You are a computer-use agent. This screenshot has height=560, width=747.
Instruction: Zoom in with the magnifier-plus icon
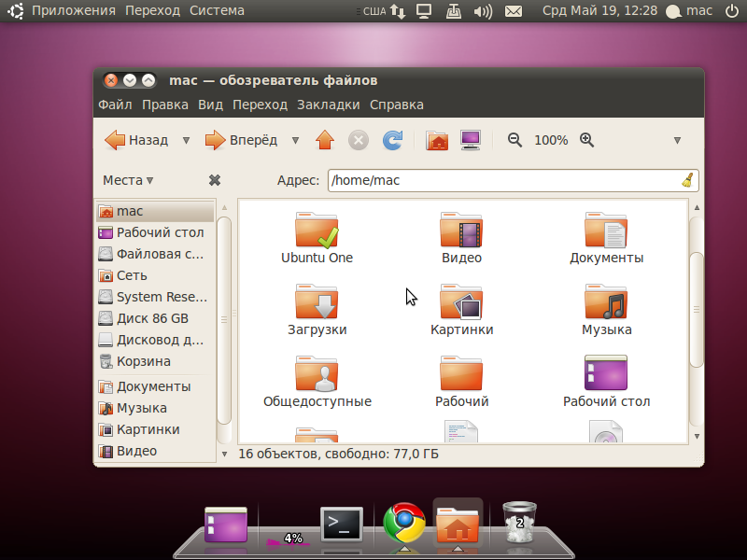tap(586, 140)
